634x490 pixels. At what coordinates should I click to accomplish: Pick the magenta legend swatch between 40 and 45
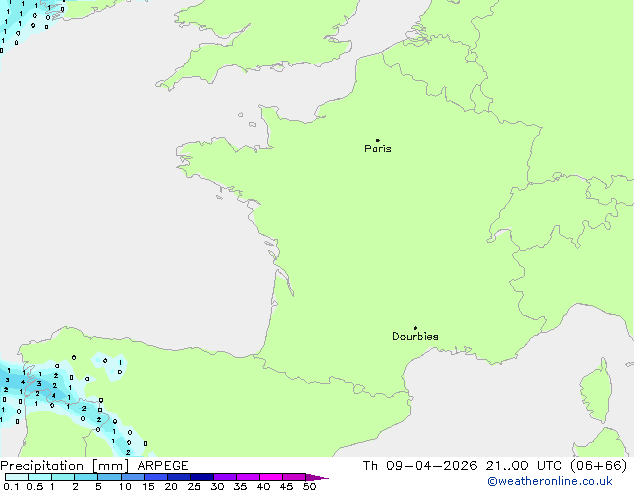[271, 477]
